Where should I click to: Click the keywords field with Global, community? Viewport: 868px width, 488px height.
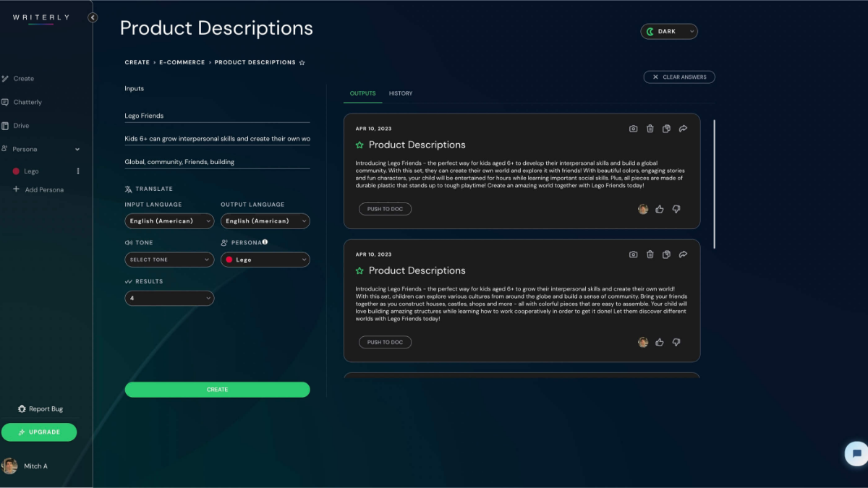(x=217, y=162)
